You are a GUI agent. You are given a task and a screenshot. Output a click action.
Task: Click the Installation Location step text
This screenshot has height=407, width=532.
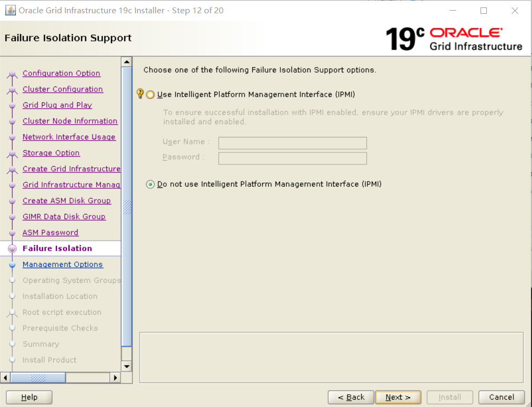pyautogui.click(x=60, y=297)
